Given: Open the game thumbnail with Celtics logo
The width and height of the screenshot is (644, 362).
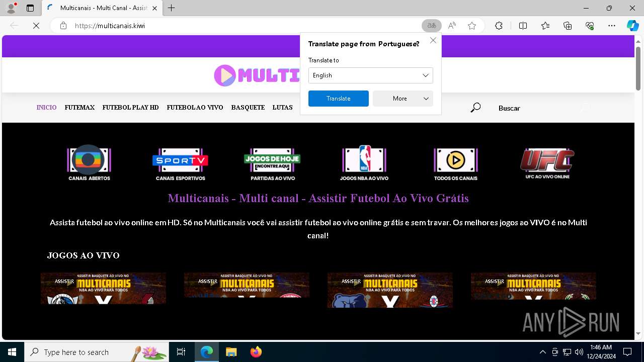Looking at the screenshot, I should pyautogui.click(x=533, y=286).
